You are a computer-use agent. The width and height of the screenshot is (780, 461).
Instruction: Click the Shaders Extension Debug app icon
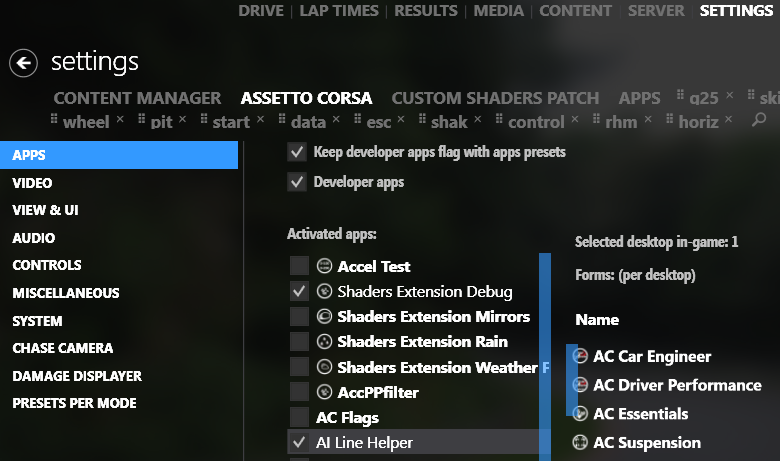[x=324, y=292]
